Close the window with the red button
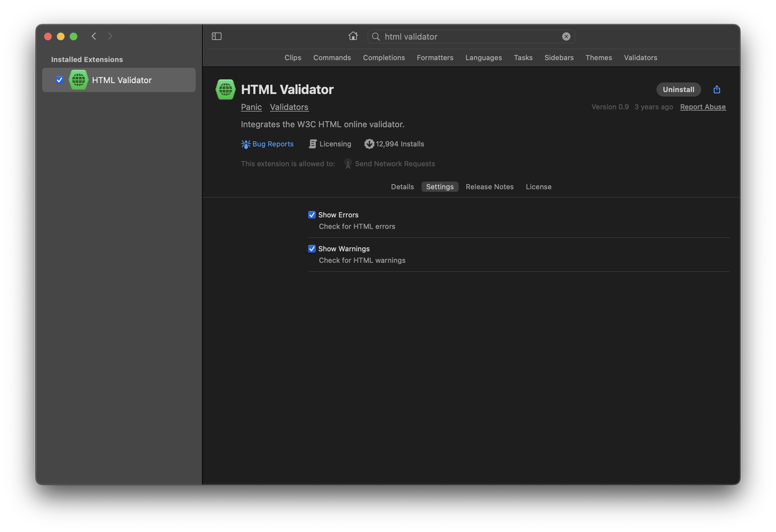 (48, 36)
